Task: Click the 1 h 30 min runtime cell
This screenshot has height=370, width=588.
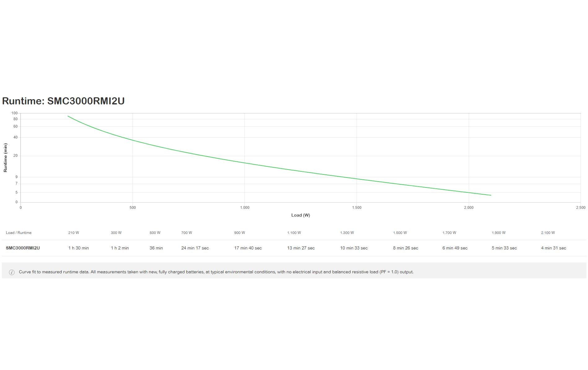Action: [x=78, y=248]
